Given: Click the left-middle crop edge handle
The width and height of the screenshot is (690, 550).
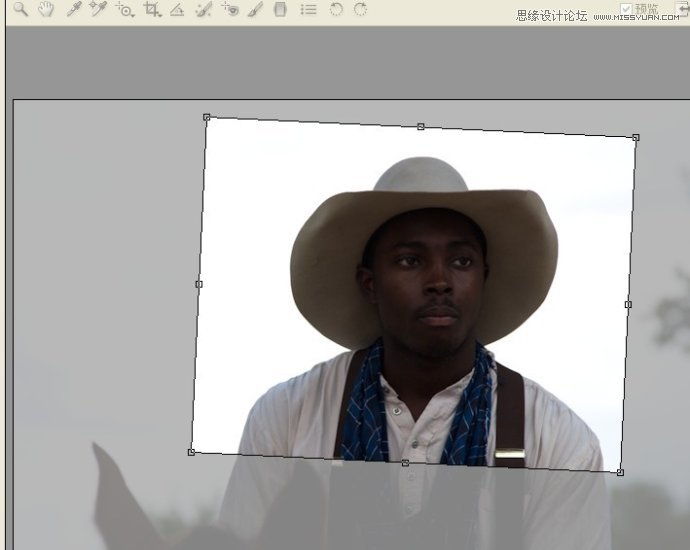Looking at the screenshot, I should [199, 284].
